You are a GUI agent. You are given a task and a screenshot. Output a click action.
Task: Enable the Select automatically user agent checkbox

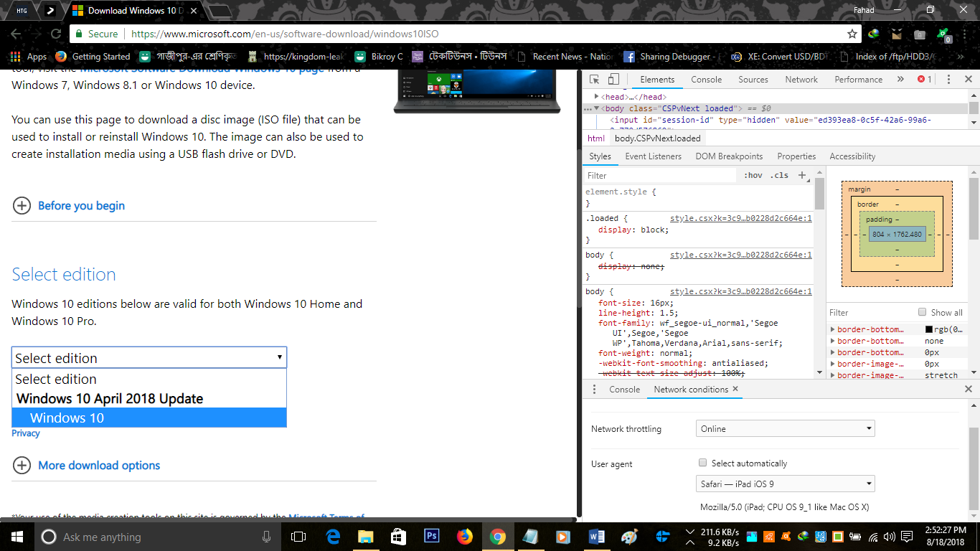(x=703, y=463)
